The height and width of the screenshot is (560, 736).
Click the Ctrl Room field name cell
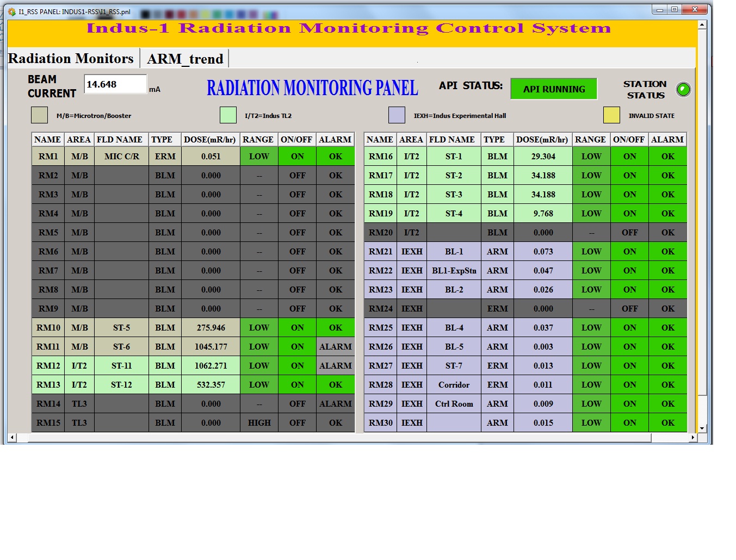click(x=454, y=403)
